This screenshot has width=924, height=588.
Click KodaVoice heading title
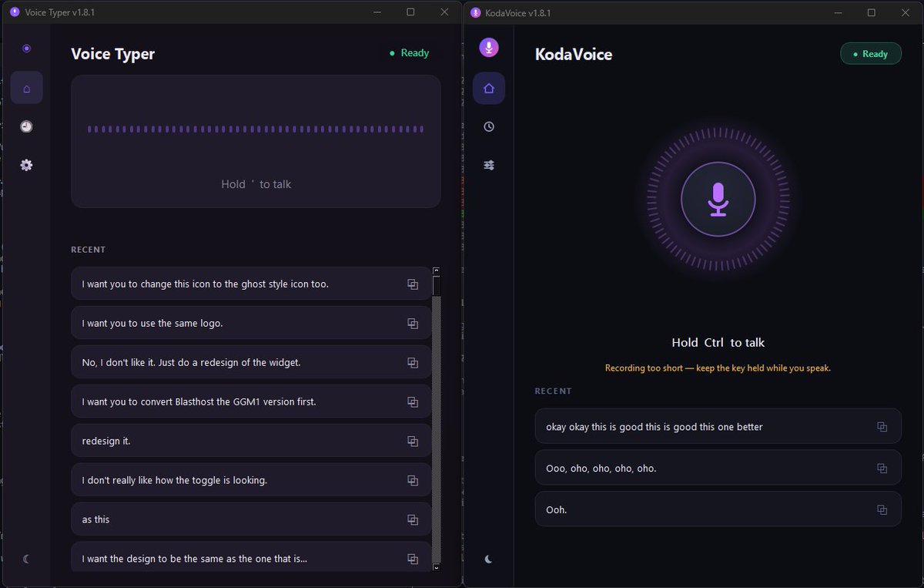click(574, 55)
